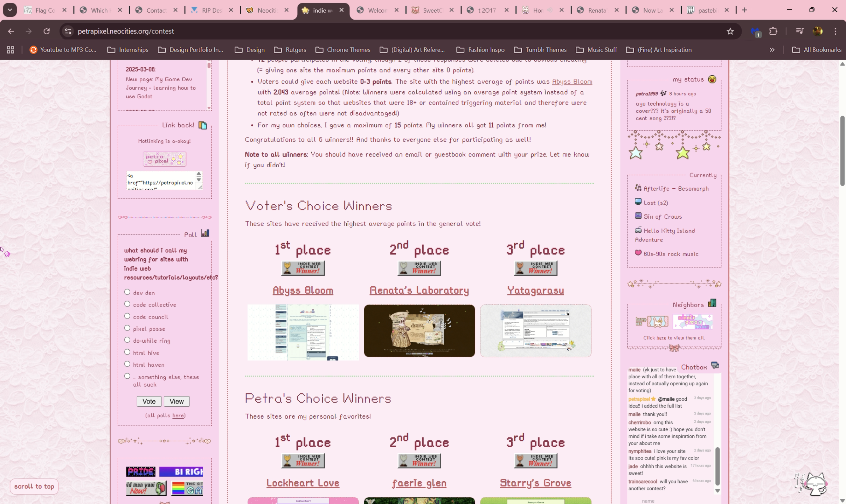Open the Chrome extensions puzzle icon
This screenshot has width=846, height=504.
pyautogui.click(x=773, y=31)
